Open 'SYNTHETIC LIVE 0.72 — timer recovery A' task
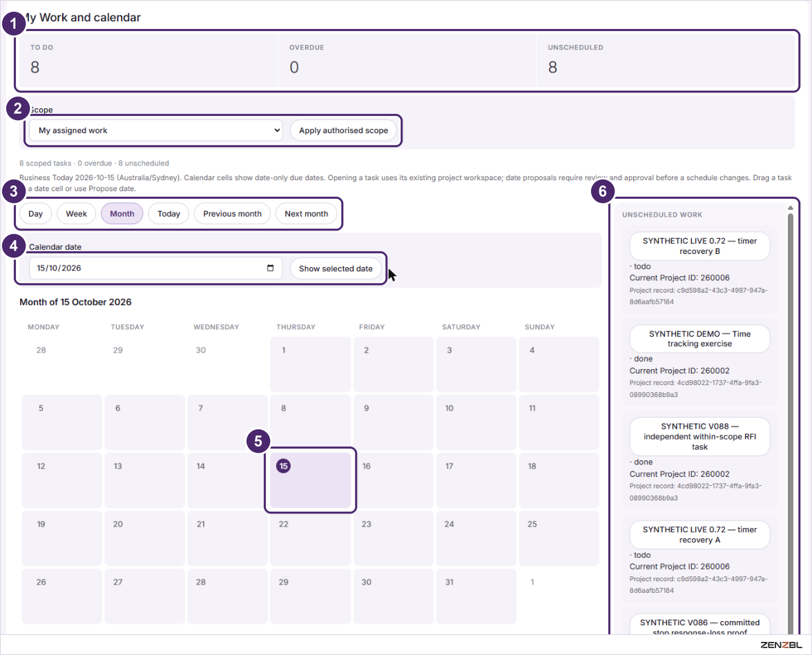 point(699,534)
